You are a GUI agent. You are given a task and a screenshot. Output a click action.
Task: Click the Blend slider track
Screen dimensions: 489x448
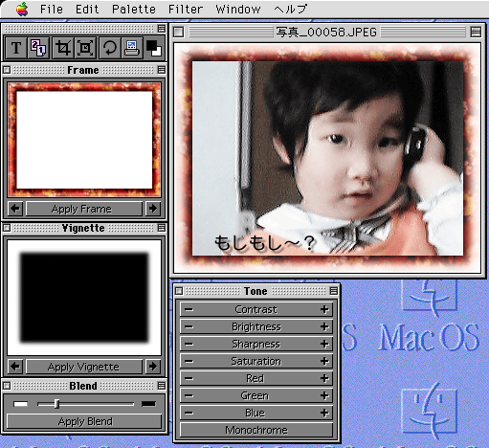coord(85,404)
